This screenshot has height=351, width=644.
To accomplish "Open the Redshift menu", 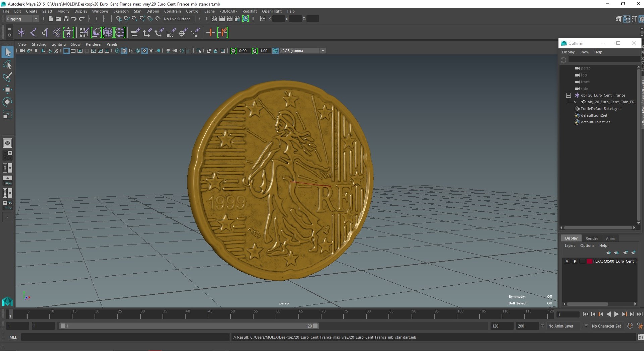I will tap(249, 11).
